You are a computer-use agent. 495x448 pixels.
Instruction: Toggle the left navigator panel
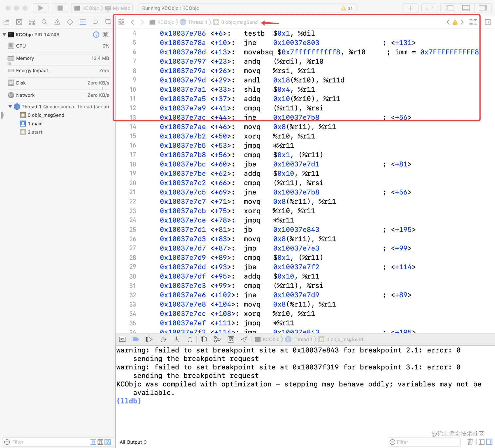pyautogui.click(x=450, y=8)
